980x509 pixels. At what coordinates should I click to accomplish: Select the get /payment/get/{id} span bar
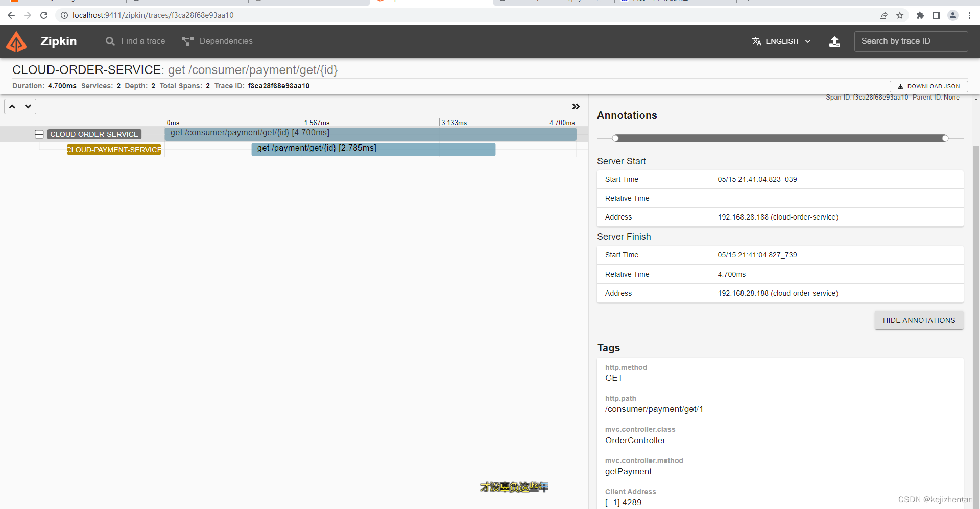point(373,149)
